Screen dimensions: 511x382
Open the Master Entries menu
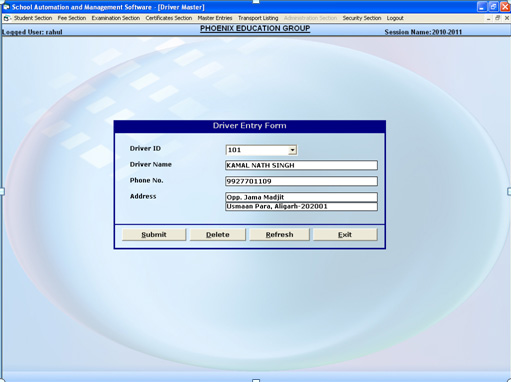215,18
